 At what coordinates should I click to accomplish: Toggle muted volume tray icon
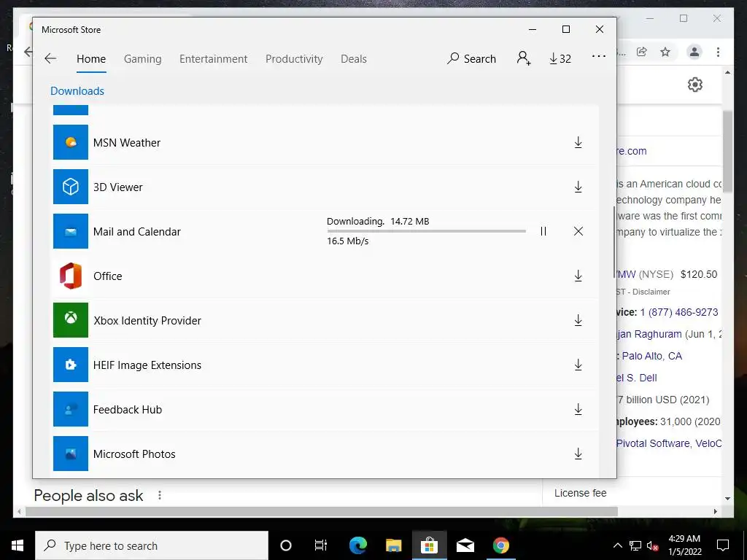[653, 545]
